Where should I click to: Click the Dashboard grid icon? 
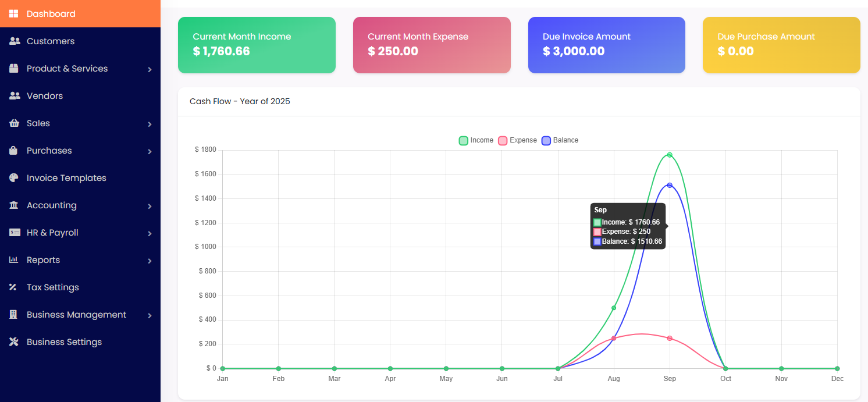click(14, 14)
